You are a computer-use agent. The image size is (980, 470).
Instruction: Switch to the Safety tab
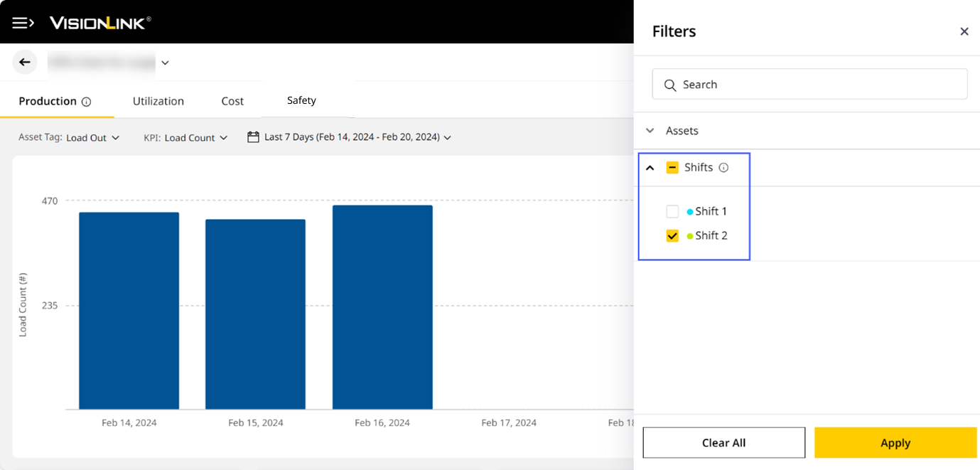click(x=301, y=100)
